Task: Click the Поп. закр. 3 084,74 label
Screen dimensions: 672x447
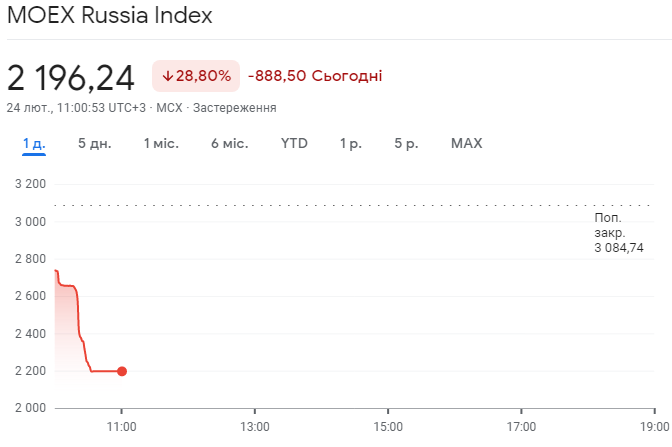Action: point(618,232)
